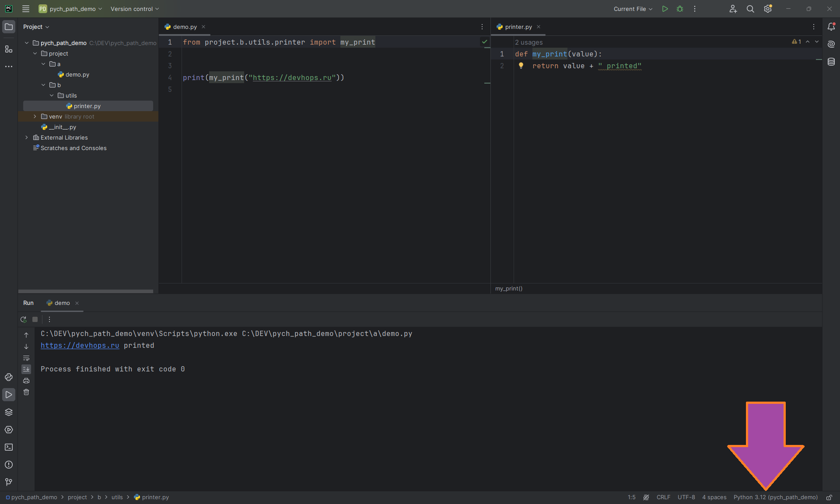Open Search Everywhere magnifier icon

[x=750, y=9]
